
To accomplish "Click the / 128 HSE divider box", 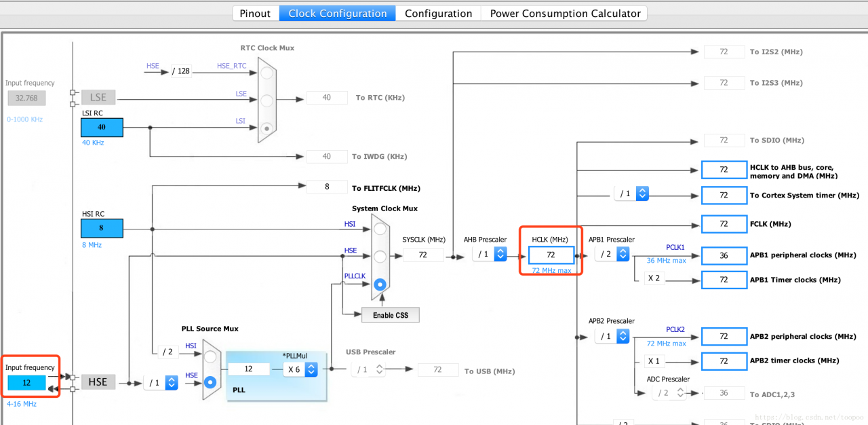I will coord(181,71).
